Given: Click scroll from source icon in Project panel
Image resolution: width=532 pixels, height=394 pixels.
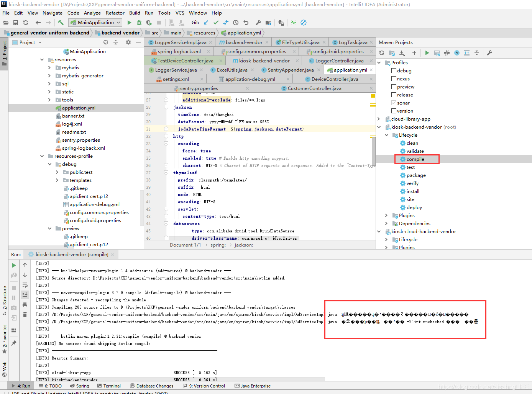Looking at the screenshot, I should click(x=106, y=42).
